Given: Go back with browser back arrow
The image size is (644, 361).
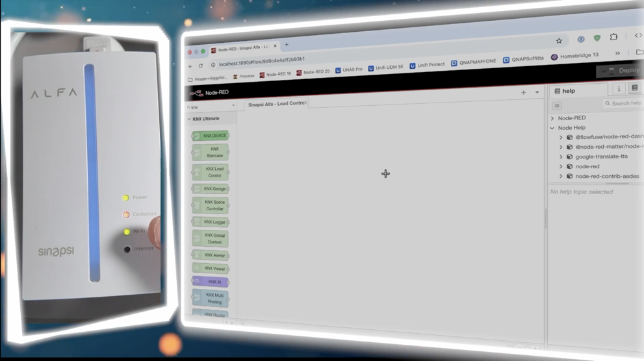Looking at the screenshot, I should pos(190,66).
